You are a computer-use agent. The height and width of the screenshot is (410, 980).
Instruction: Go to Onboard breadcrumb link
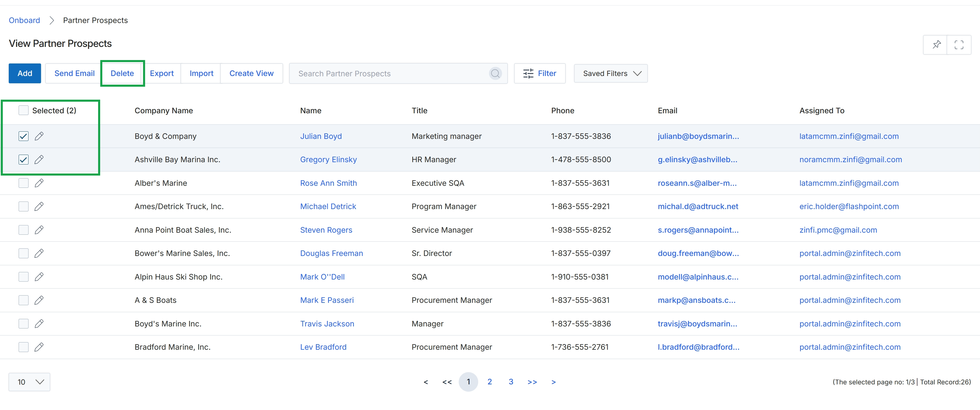point(24,20)
